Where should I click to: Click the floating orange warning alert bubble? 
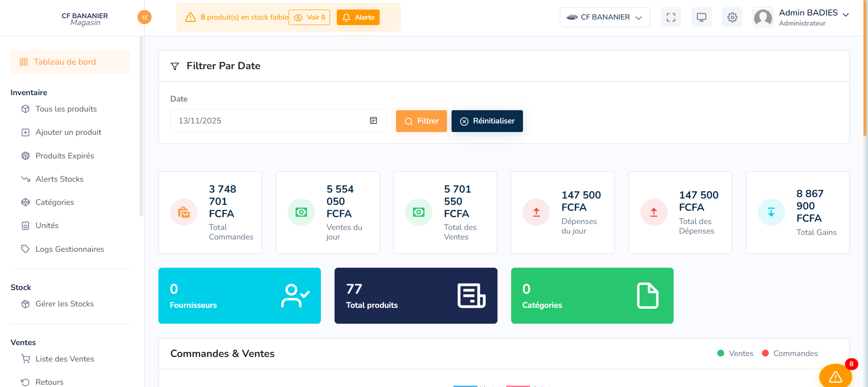coord(835,377)
